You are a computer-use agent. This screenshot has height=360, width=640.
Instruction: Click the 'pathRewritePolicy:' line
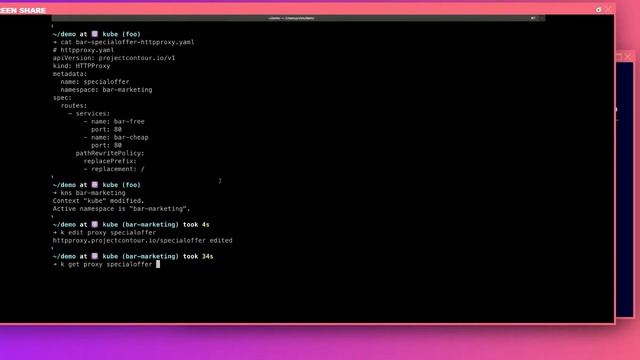(110, 153)
